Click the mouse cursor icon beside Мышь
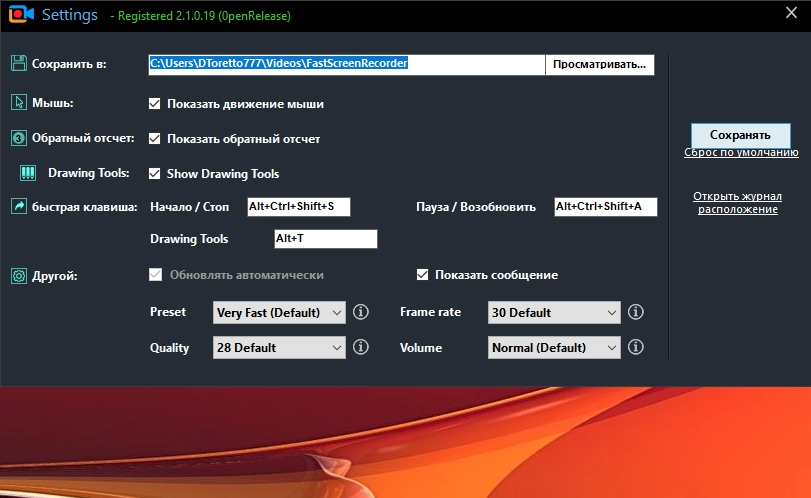 19,102
